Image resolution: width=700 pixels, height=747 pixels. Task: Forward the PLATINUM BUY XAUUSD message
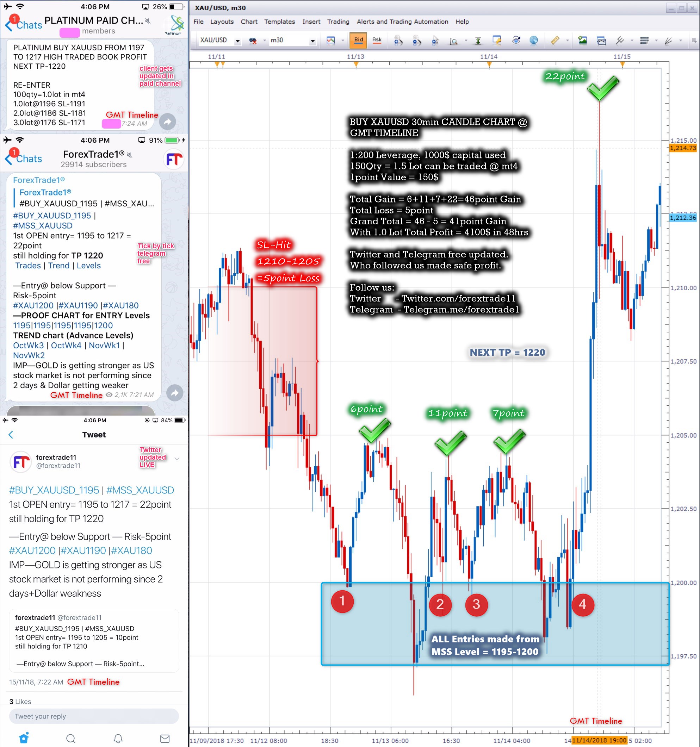coord(167,122)
